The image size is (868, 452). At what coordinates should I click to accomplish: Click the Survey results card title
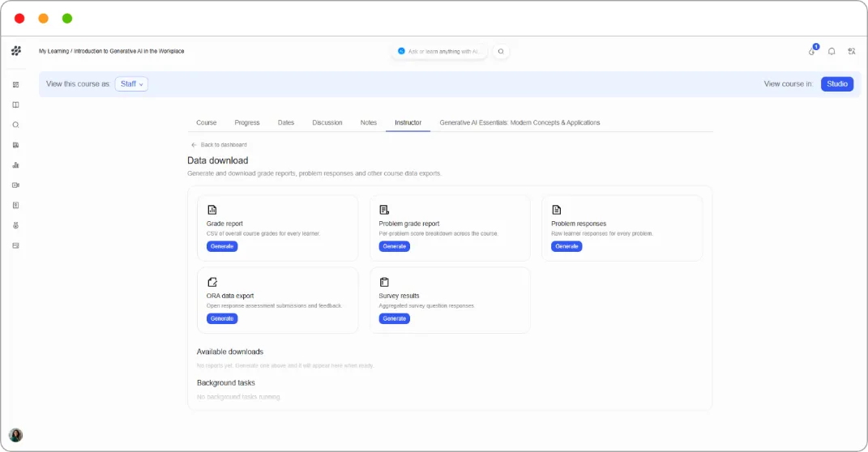(399, 296)
